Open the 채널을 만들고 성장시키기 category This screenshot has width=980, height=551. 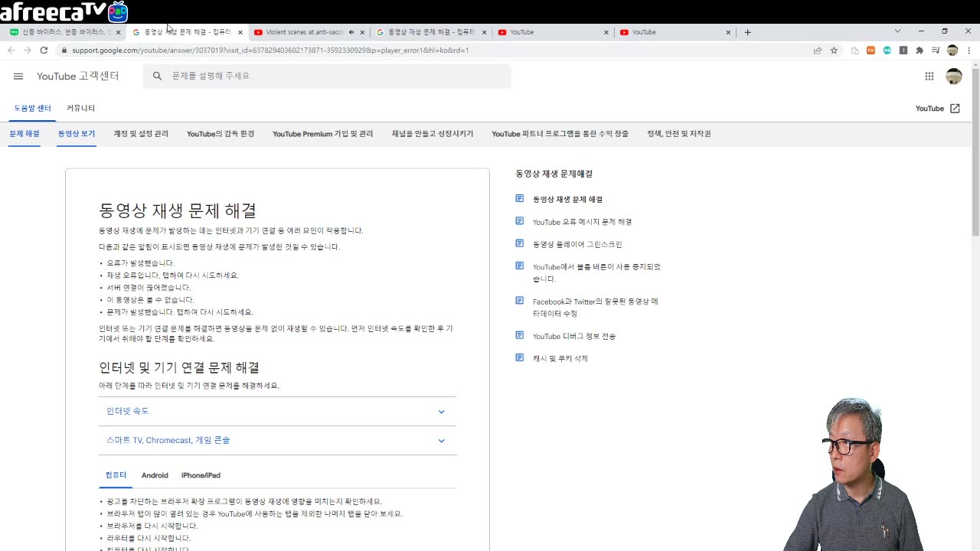(x=433, y=133)
